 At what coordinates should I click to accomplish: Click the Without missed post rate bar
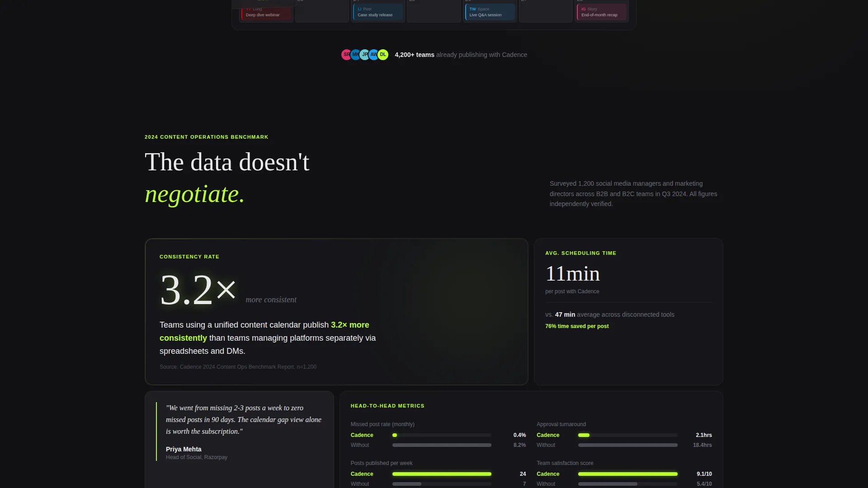[x=442, y=445]
